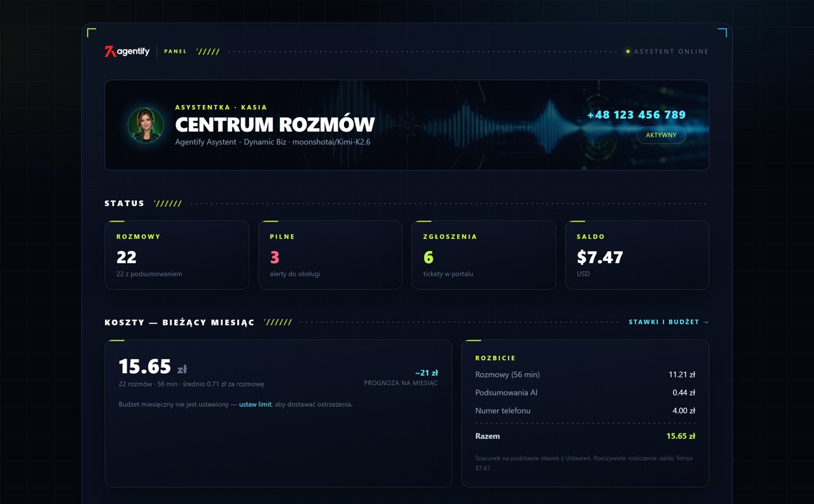The height and width of the screenshot is (504, 814).
Task: Click the green 15.65 zł Razem amount
Action: pyautogui.click(x=680, y=436)
